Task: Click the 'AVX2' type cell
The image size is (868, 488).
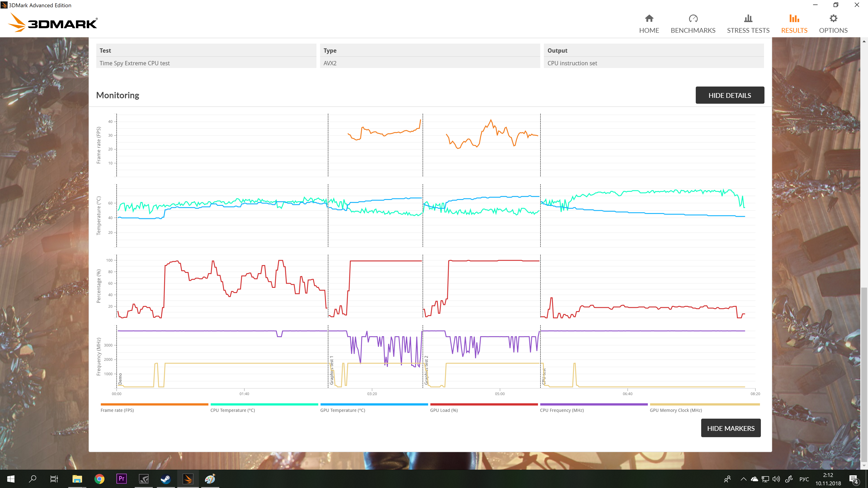Action: click(x=430, y=63)
